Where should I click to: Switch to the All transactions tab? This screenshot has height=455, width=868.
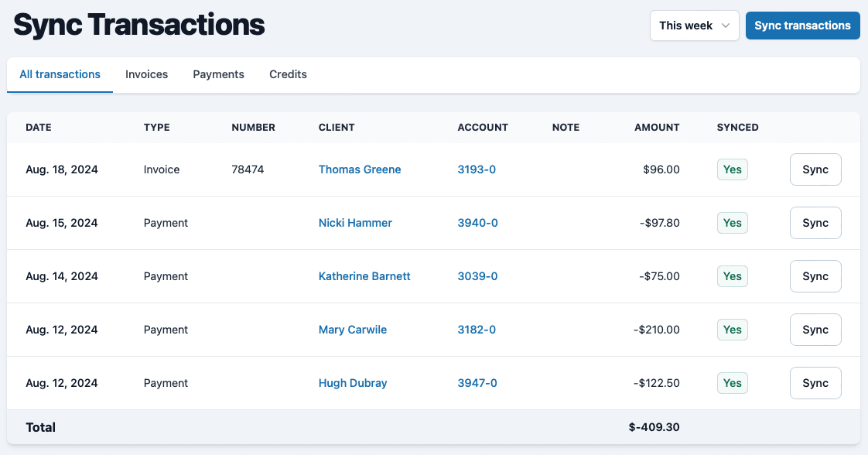tap(60, 74)
